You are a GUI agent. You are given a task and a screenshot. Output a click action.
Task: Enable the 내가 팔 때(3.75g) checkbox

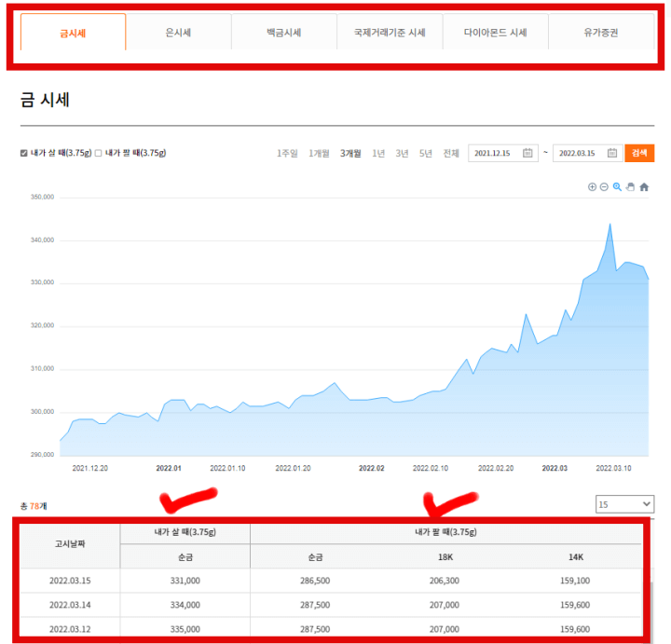99,153
